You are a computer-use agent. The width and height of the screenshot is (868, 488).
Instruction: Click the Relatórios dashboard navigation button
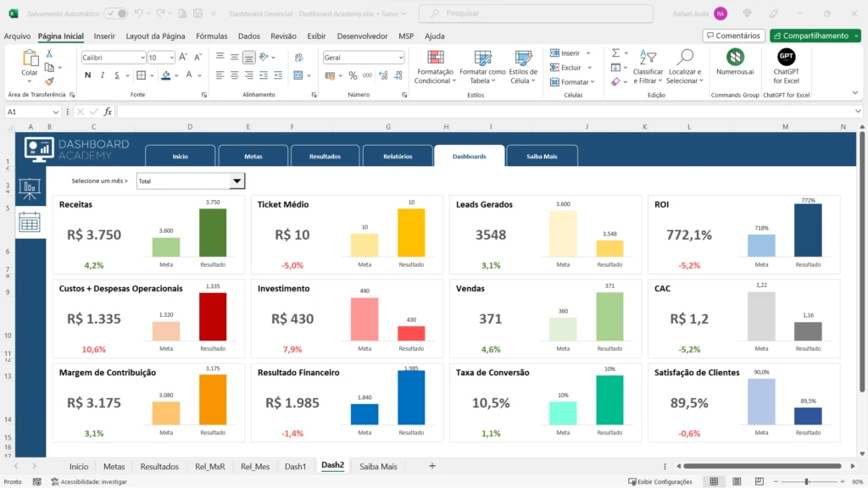pos(397,156)
